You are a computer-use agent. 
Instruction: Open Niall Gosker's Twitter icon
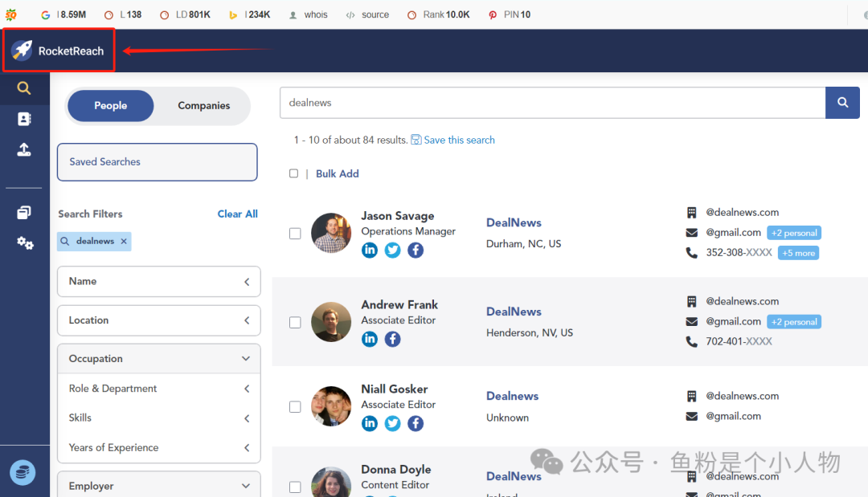pos(392,423)
